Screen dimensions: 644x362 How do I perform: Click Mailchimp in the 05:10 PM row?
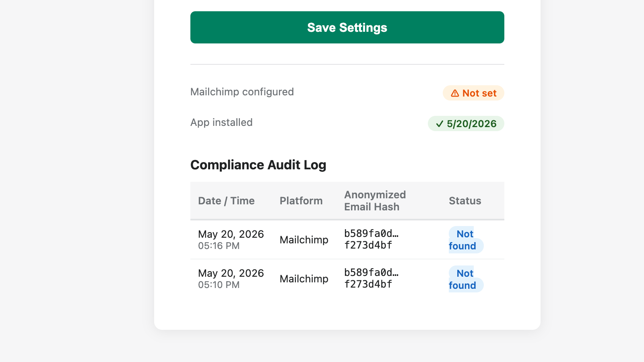coord(304,279)
